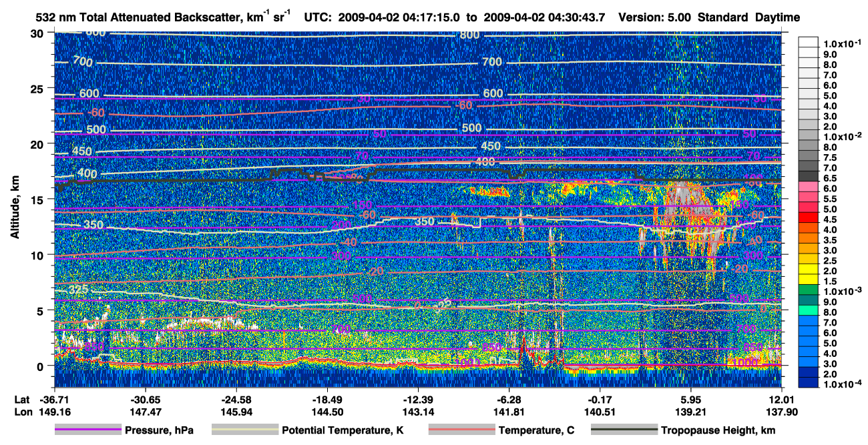Click the 'Daytime' label in the header
This screenshot has width=868, height=445.
tap(777, 18)
